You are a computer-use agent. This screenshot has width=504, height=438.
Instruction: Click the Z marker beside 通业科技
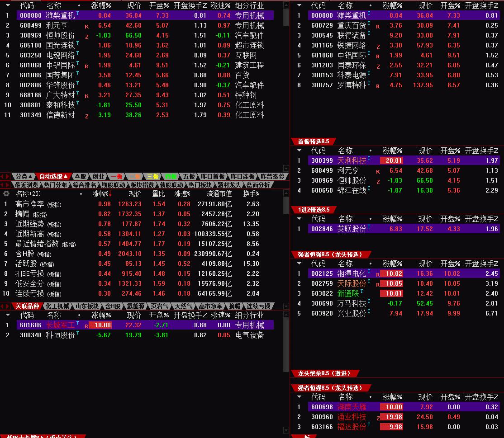(378, 418)
